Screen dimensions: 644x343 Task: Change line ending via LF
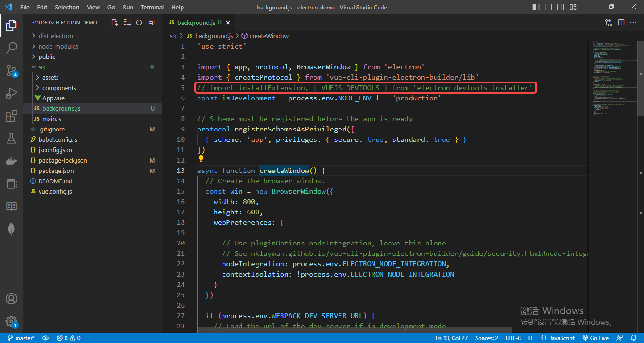pyautogui.click(x=531, y=338)
